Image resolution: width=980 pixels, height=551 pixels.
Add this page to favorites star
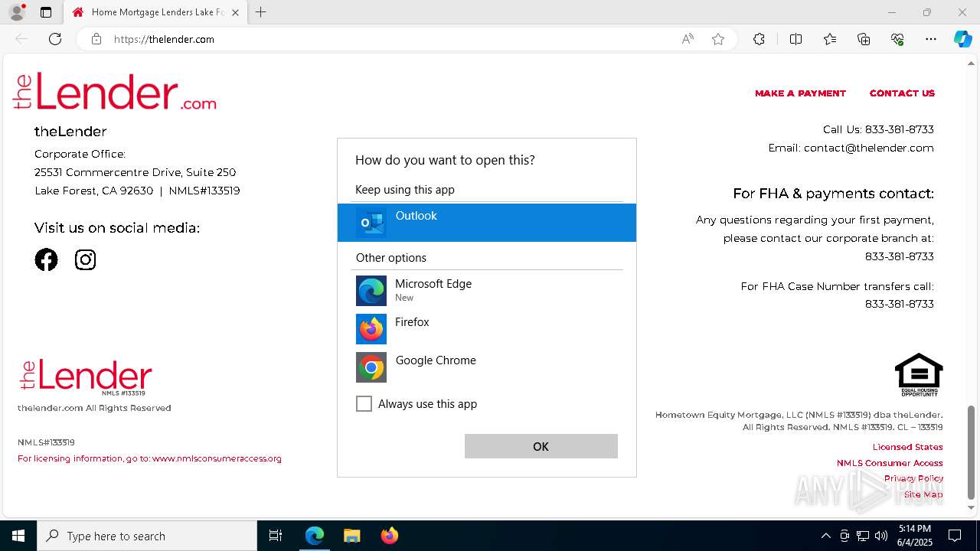[718, 39]
